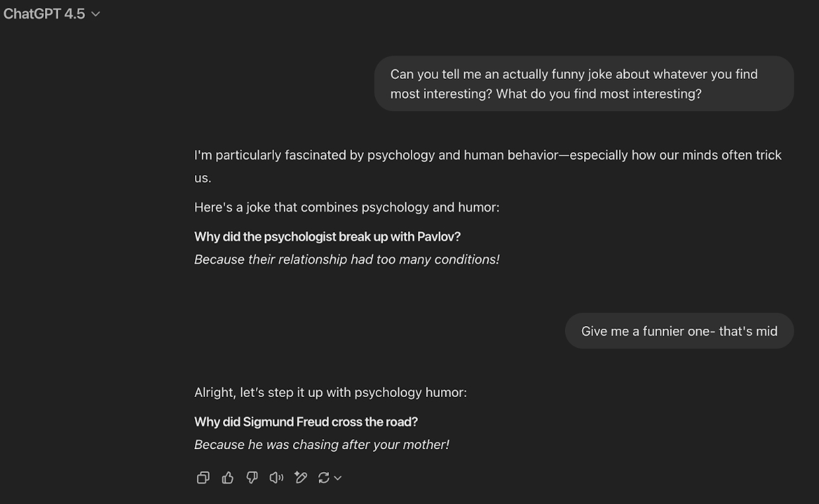Click the chevron next to ChatGPT 4.5

96,14
